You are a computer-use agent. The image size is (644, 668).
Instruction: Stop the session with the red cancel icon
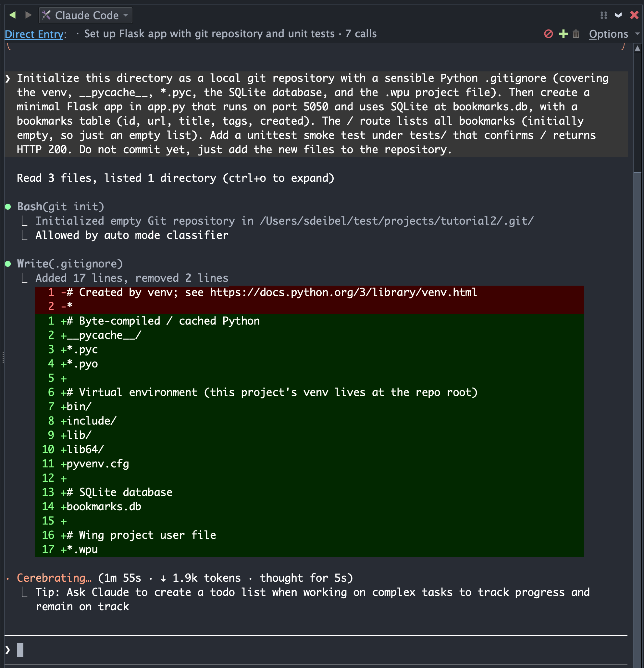tap(548, 34)
